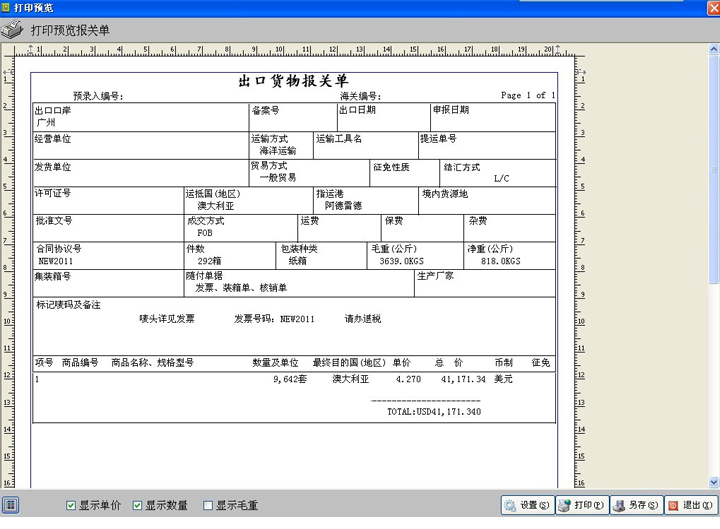Screen dimensions: 720x529
Task: Click the 征免 column header
Action: pyautogui.click(x=541, y=363)
